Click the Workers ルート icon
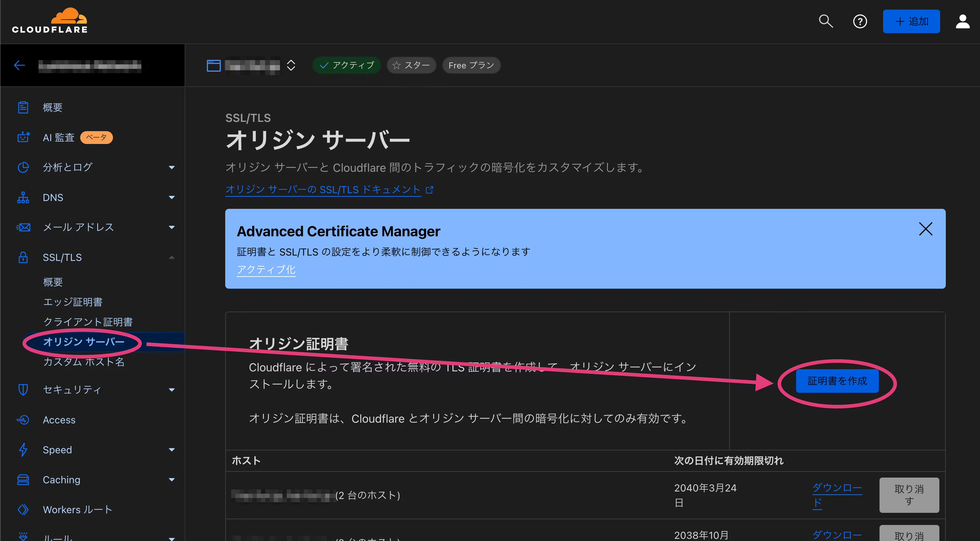 pyautogui.click(x=23, y=509)
